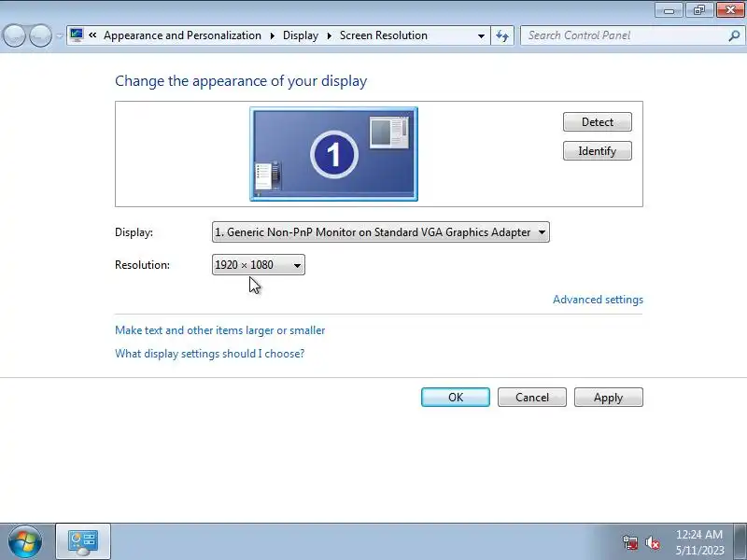Click the network tray icon
Image resolution: width=747 pixels, height=560 pixels.
629,542
